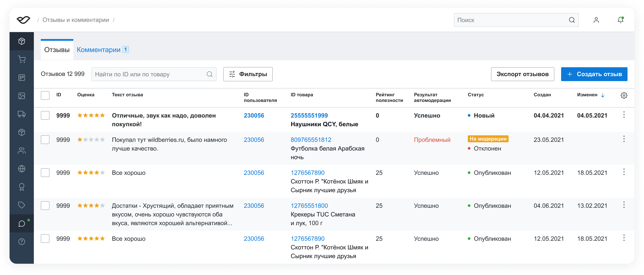Open the user profile icon in header
The width and height of the screenshot is (644, 275).
tap(596, 20)
